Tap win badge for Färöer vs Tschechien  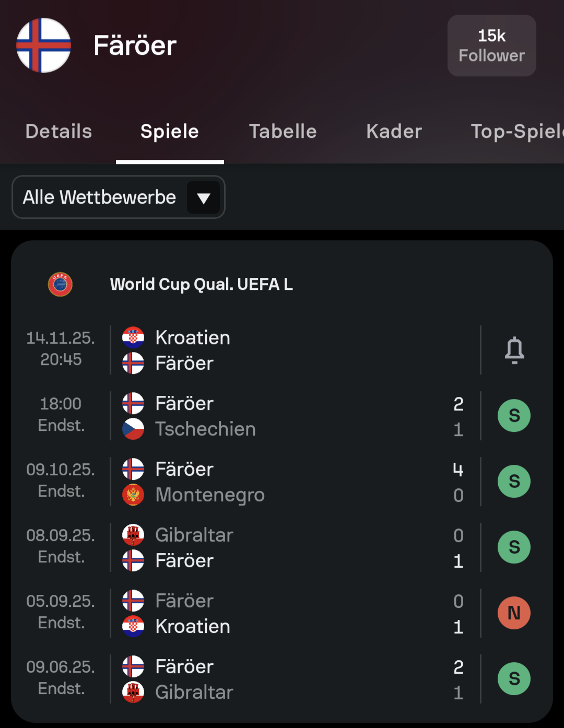tap(514, 416)
